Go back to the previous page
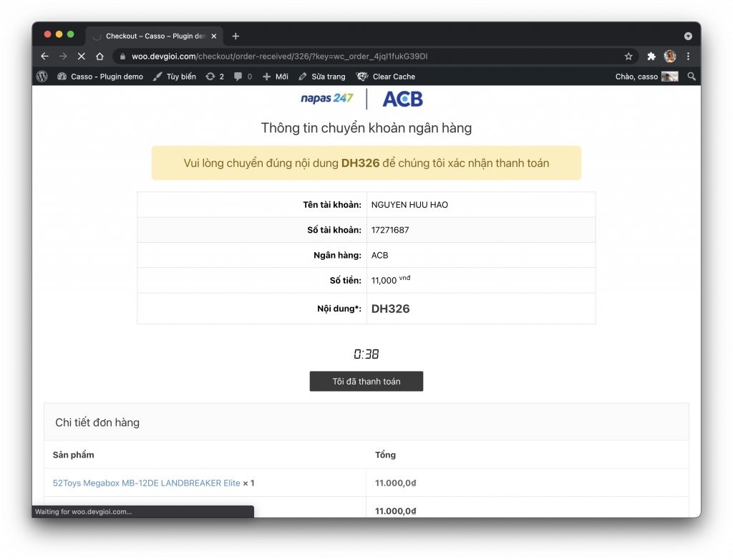The width and height of the screenshot is (733, 560). click(x=45, y=56)
